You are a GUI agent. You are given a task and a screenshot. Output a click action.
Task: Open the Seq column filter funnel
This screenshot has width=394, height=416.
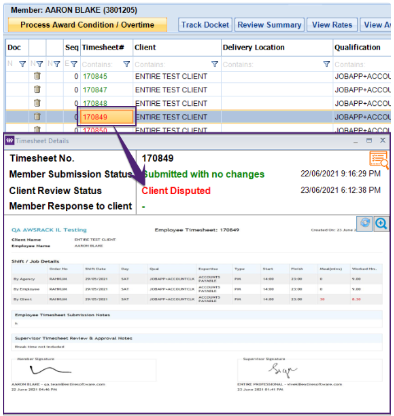click(74, 64)
